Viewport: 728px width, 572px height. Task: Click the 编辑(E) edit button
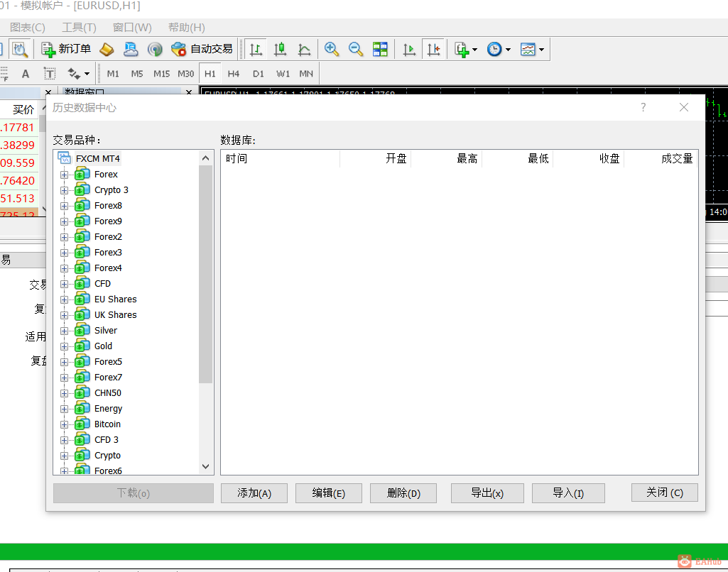click(329, 493)
